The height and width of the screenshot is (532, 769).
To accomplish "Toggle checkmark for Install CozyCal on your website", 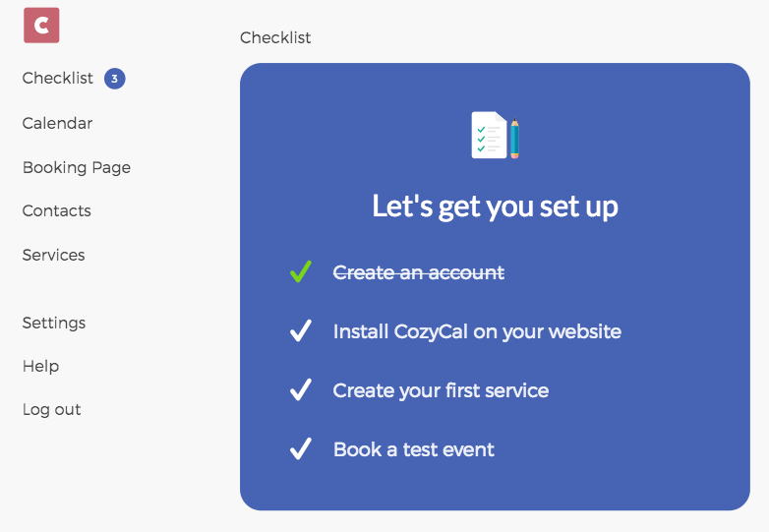I will (x=301, y=331).
